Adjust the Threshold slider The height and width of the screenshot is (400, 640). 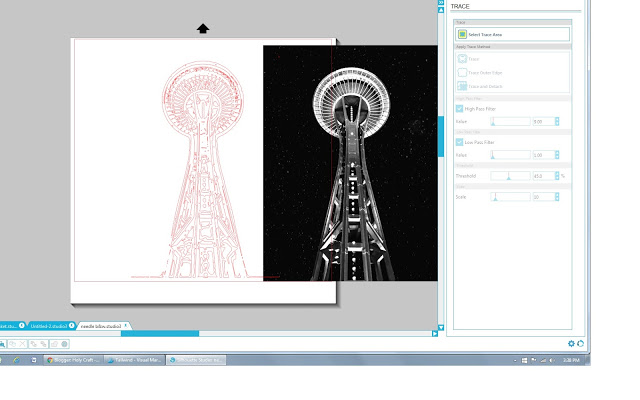click(x=510, y=176)
